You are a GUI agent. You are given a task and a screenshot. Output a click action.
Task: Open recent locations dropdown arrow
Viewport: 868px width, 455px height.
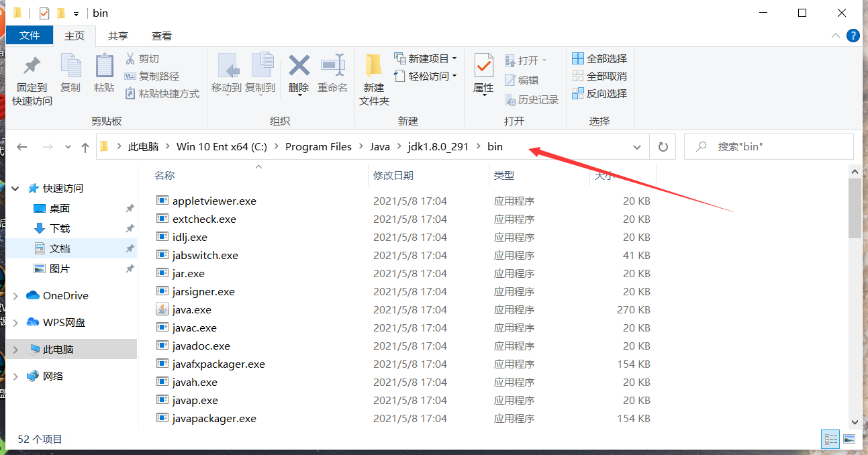coord(68,147)
